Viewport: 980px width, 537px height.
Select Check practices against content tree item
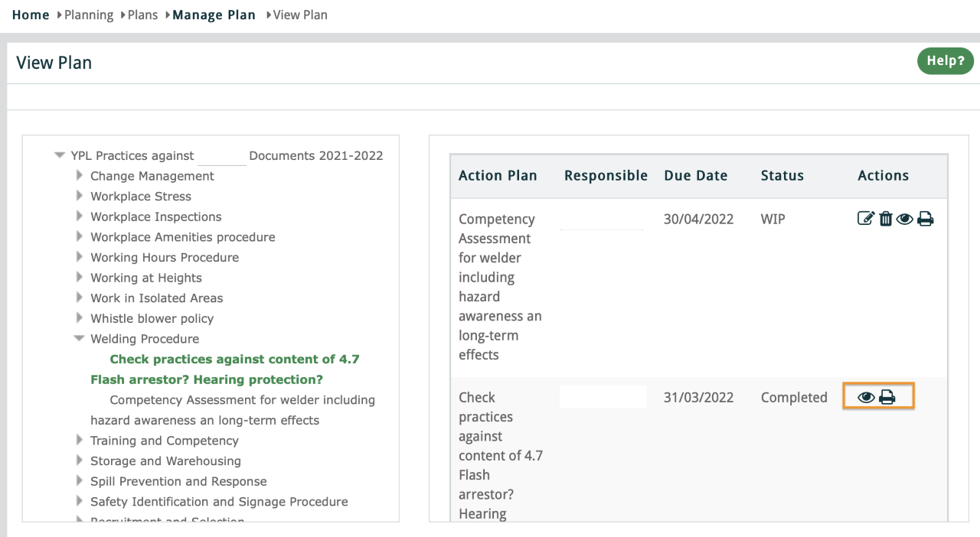(234, 360)
